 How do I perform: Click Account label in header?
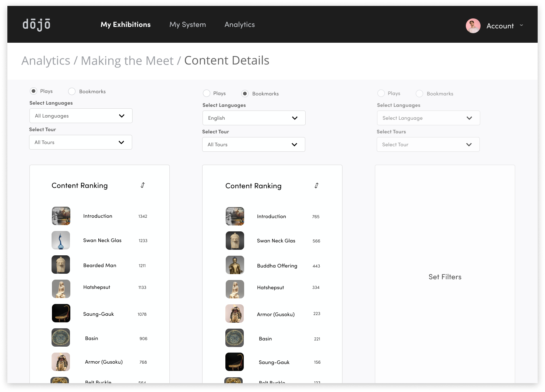[500, 26]
